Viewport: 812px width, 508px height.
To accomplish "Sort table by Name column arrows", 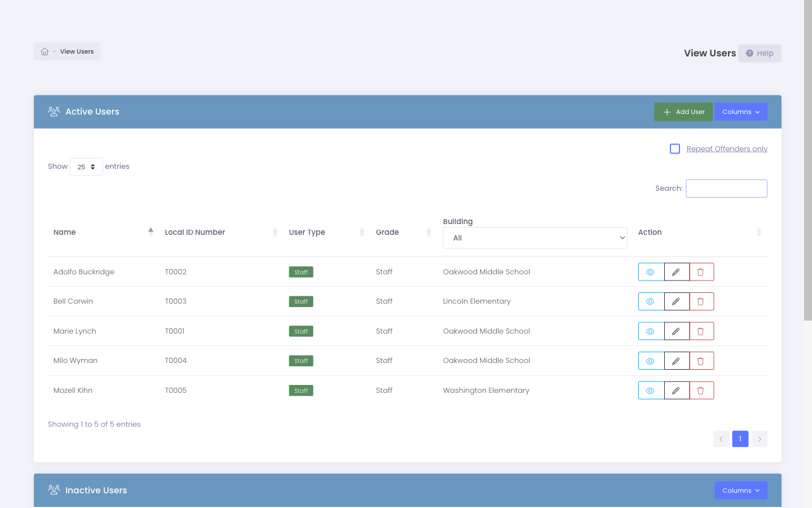I will pyautogui.click(x=151, y=232).
